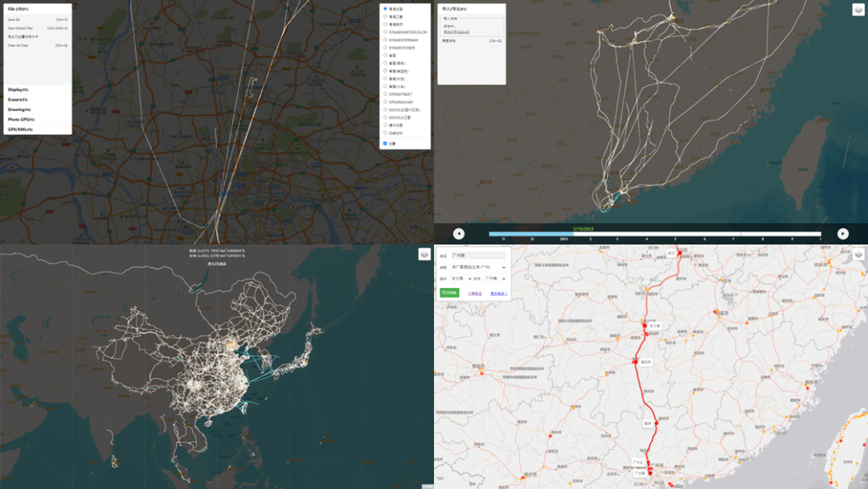Choose Save Edited Files in the File I/O panel
868x489 pixels.
click(x=38, y=27)
